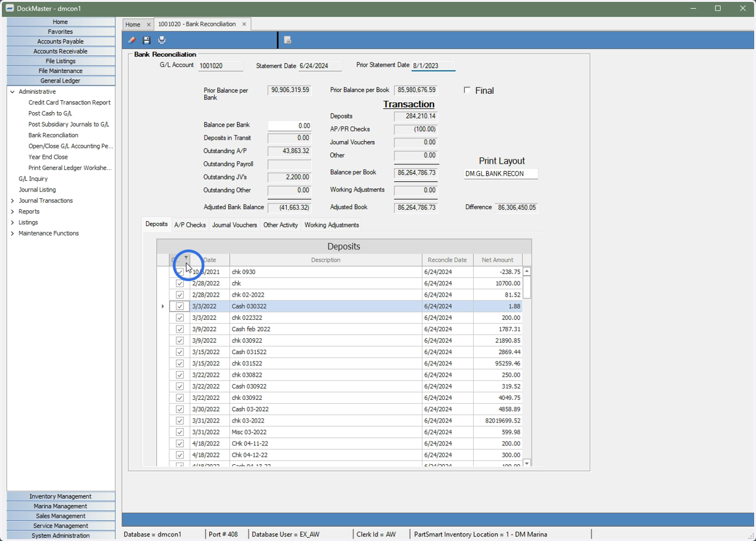
Task: Select the Deposits tab
Action: 156,224
